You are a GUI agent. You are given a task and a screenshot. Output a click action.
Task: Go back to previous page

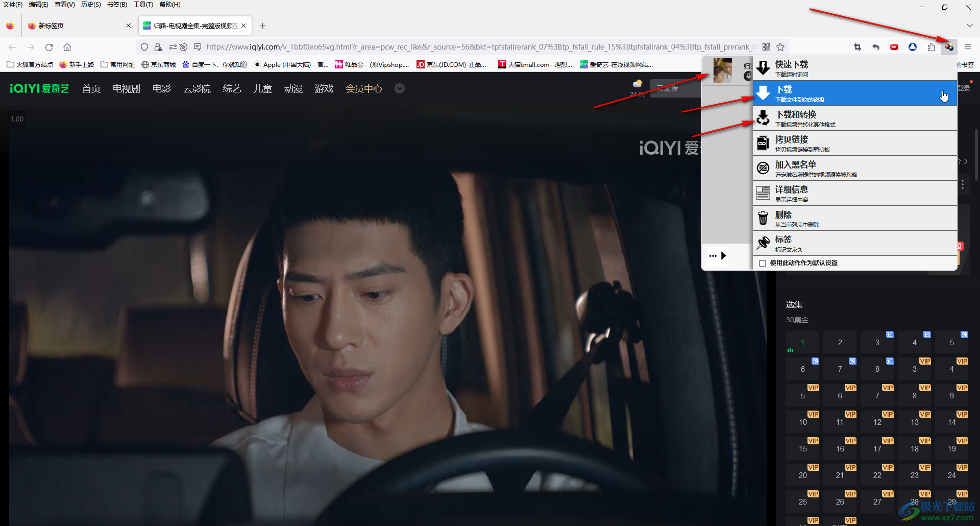12,47
